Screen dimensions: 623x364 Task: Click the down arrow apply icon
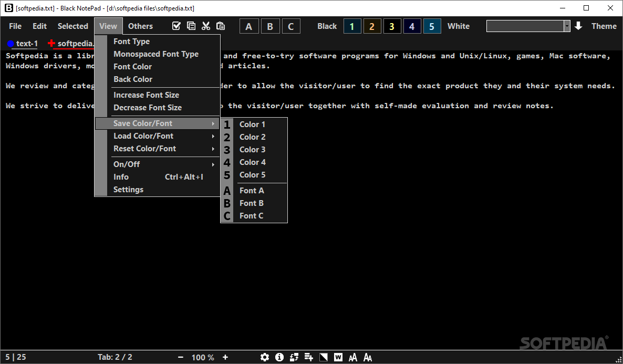(578, 26)
